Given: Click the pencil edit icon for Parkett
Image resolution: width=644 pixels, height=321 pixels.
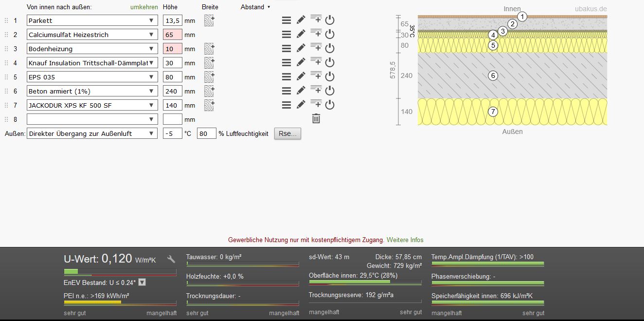Looking at the screenshot, I should [x=301, y=20].
